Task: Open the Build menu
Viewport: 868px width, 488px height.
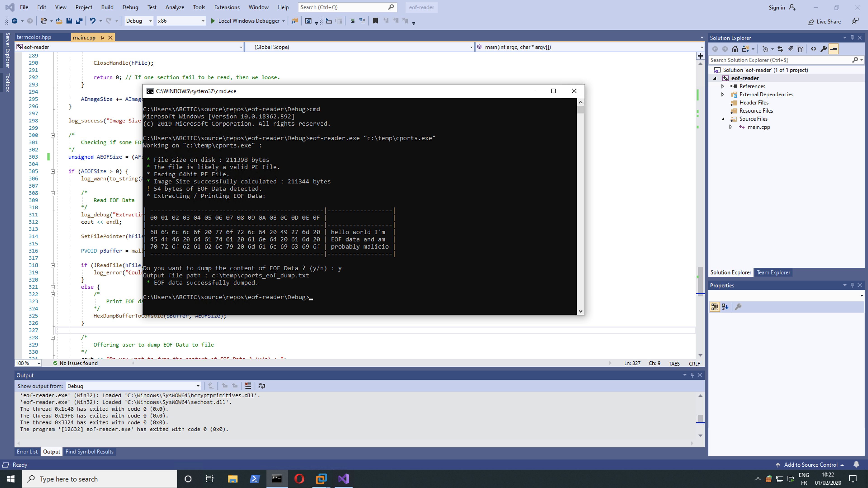Action: (x=107, y=7)
